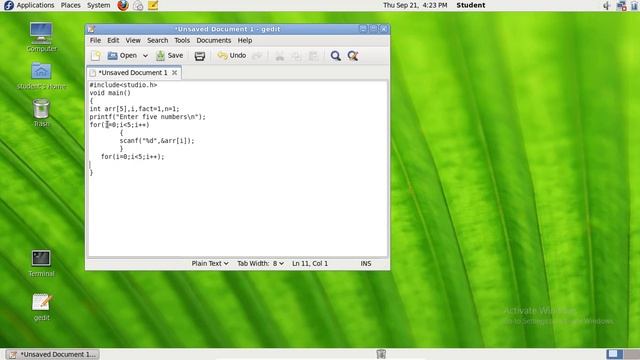Click the date and time clock
Image resolution: width=640 pixels, height=360 pixels.
415,5
